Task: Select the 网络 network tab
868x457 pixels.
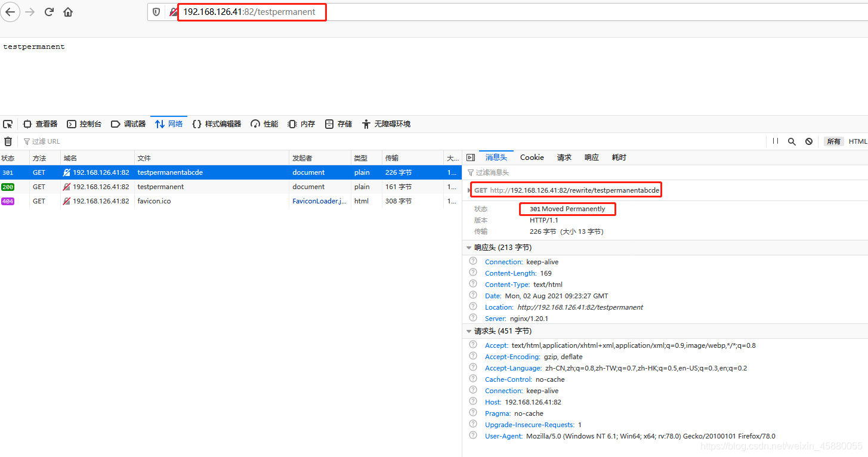Action: coord(169,124)
